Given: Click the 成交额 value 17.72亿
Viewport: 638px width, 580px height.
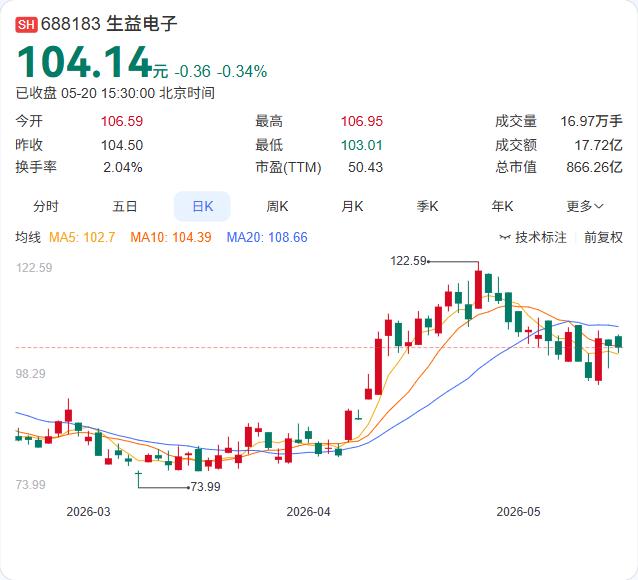Looking at the screenshot, I should click(599, 145).
